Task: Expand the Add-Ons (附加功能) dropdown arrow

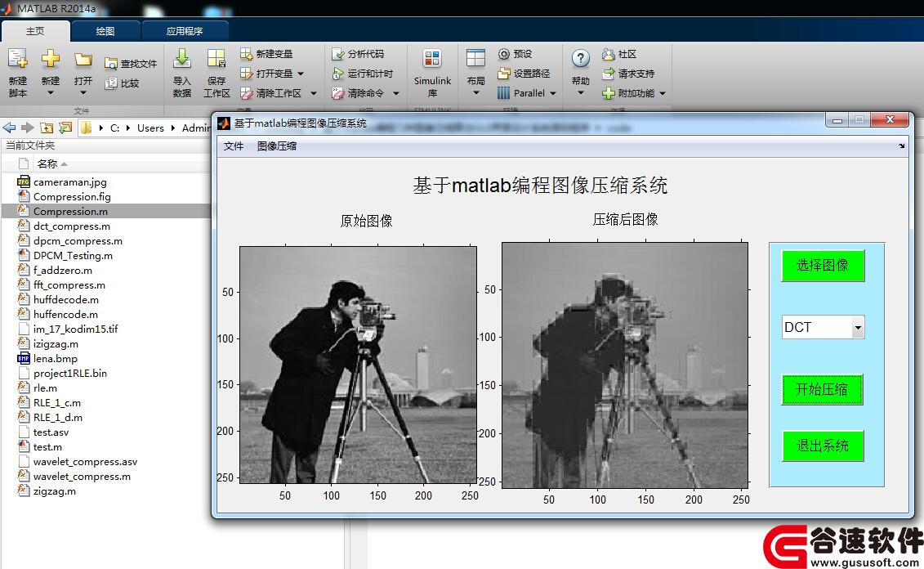Action: coord(663,93)
